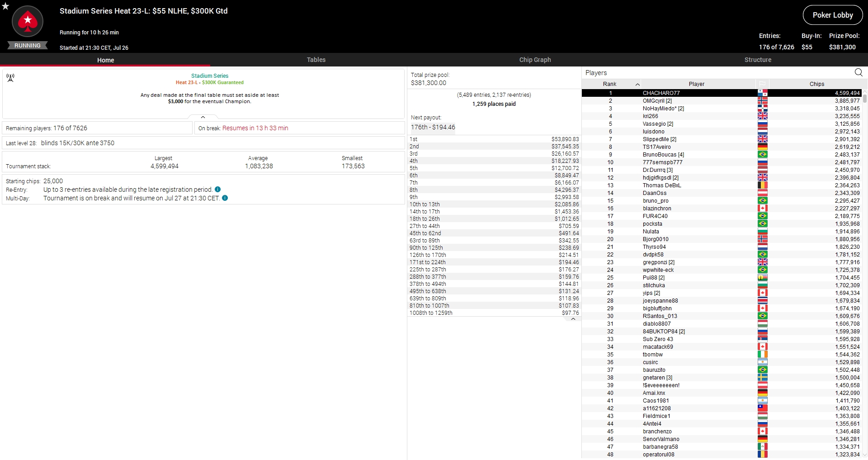Click the flag beside Sub Zero 43
This screenshot has height=460, width=868.
coord(763,339)
